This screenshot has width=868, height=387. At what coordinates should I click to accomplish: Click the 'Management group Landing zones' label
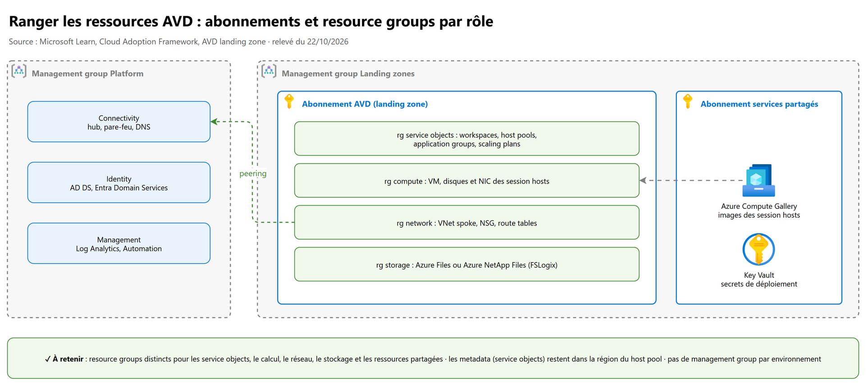348,74
